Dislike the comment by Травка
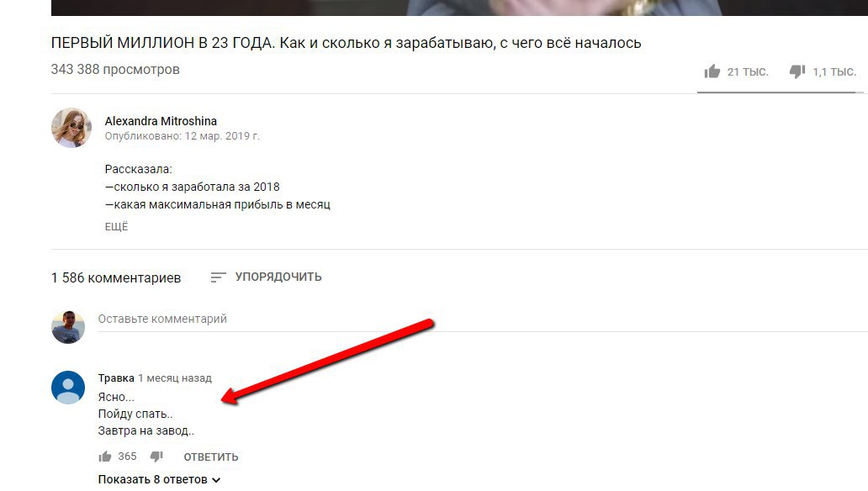The width and height of the screenshot is (868, 491). click(156, 457)
